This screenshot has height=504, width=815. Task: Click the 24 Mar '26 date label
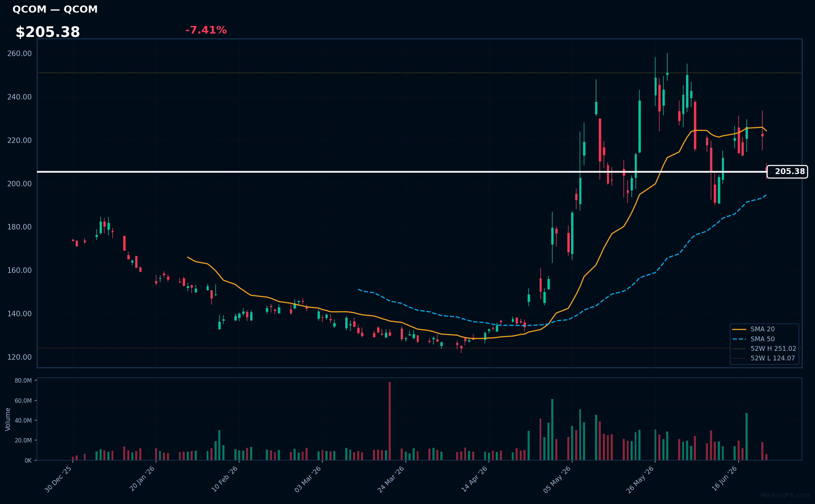point(391,479)
